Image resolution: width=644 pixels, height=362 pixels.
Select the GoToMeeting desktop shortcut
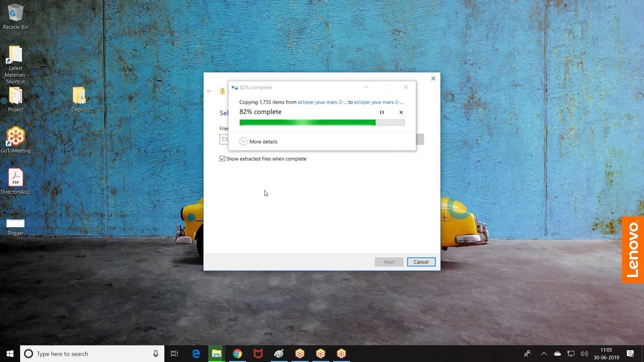tap(16, 140)
